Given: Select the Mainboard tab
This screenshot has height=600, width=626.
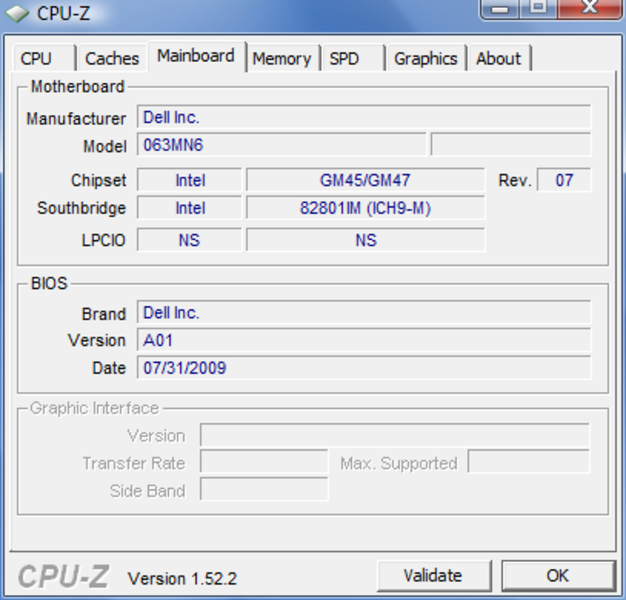Looking at the screenshot, I should click(196, 56).
